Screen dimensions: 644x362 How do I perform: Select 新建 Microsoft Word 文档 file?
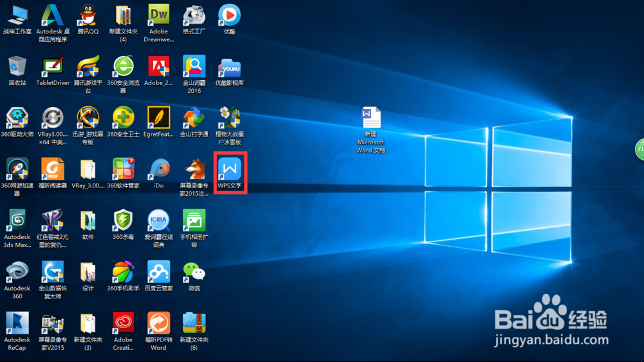click(371, 118)
